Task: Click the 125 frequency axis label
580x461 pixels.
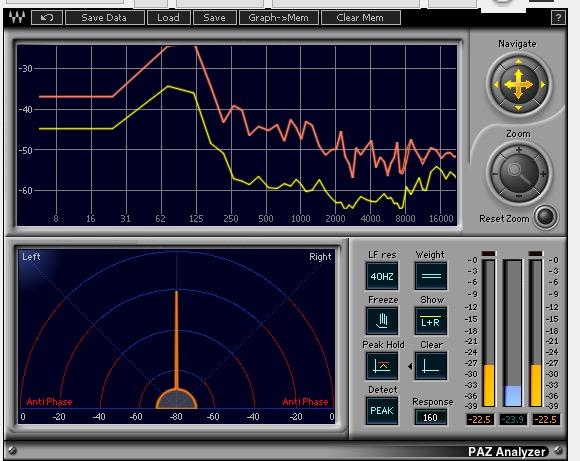Action: [x=196, y=219]
